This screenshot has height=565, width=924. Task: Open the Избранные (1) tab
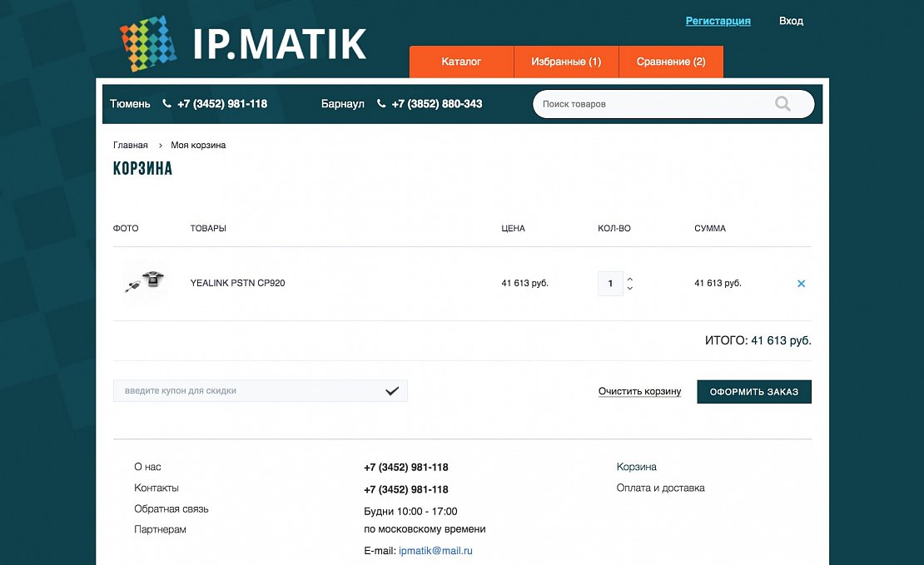pyautogui.click(x=566, y=62)
